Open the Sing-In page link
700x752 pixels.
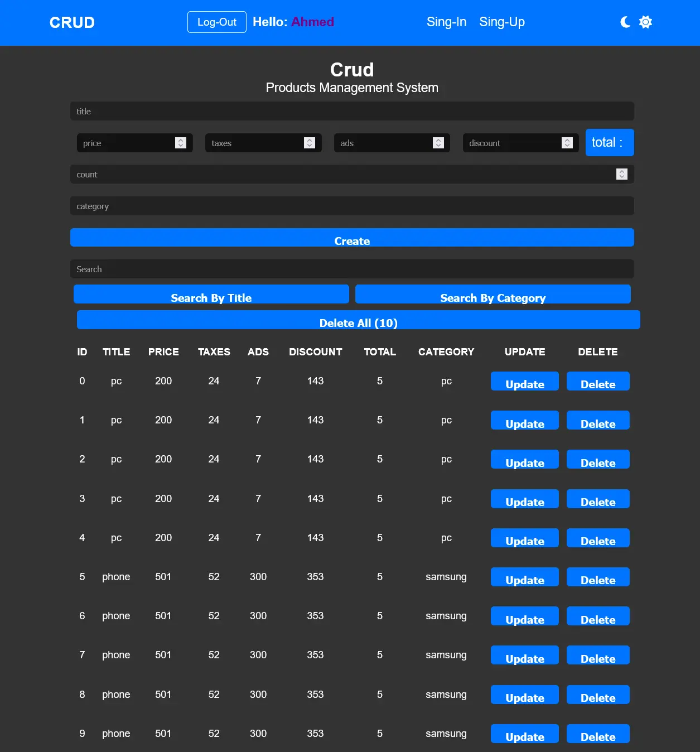coord(446,22)
